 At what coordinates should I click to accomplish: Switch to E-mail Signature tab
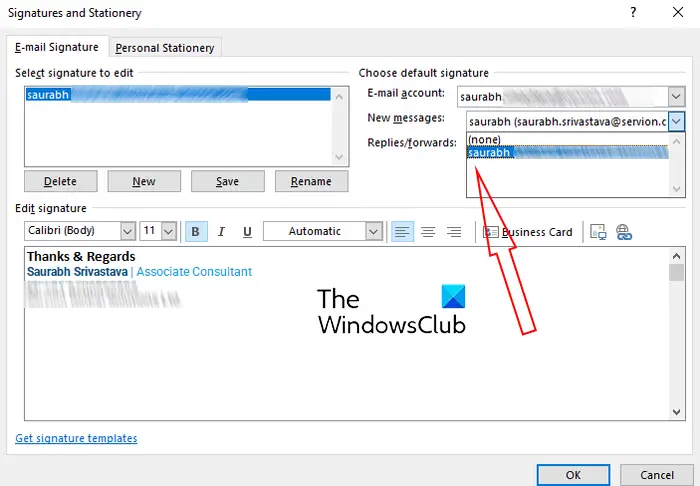57,47
